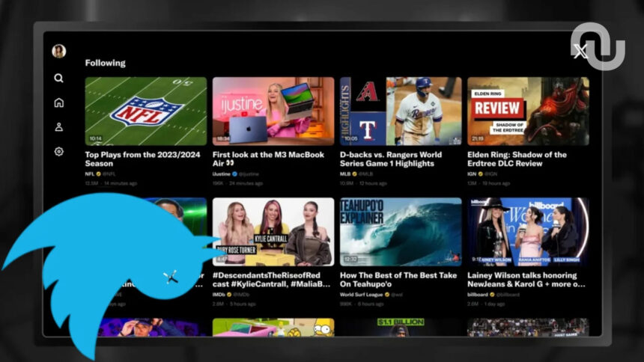Click the 21:19 duration on Elden Ring video
The image size is (644, 362).
[x=478, y=138]
